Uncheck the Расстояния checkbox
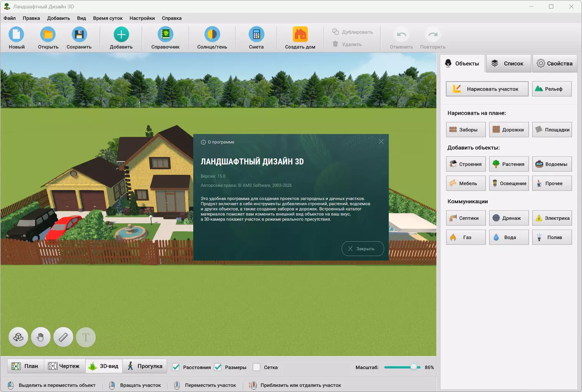 tap(176, 367)
